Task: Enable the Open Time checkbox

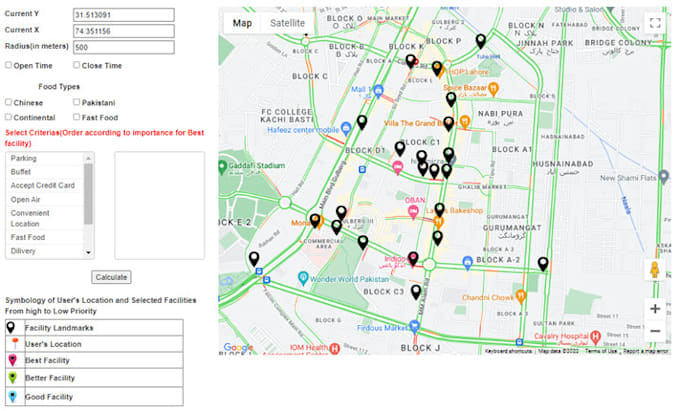Action: tap(8, 65)
